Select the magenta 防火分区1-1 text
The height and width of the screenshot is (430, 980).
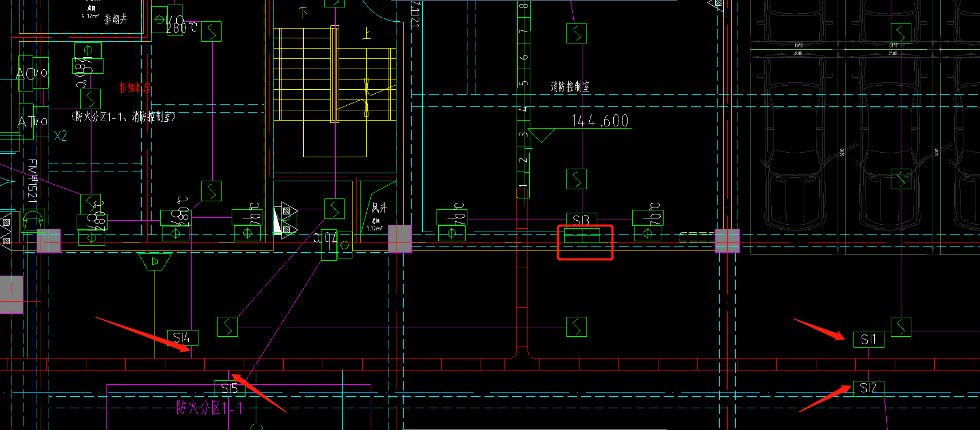pos(210,408)
